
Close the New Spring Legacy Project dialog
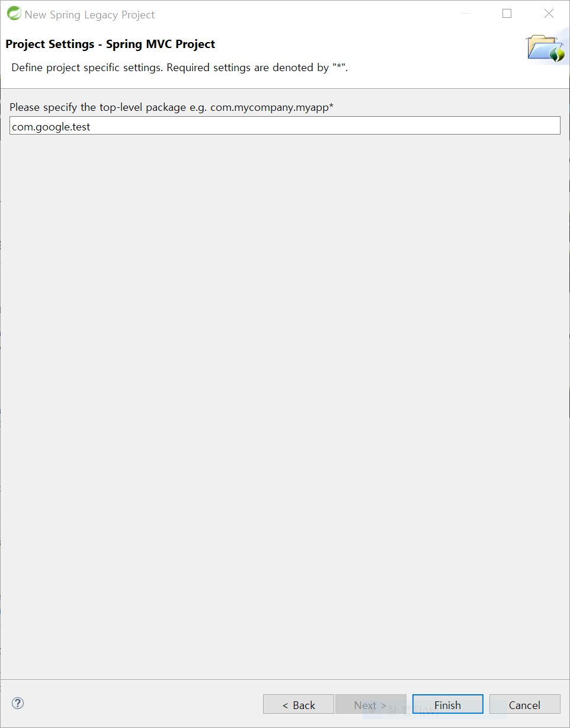[549, 14]
